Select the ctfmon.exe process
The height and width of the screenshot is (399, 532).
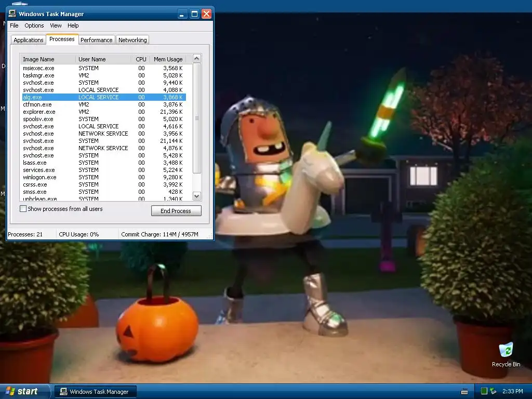click(103, 104)
